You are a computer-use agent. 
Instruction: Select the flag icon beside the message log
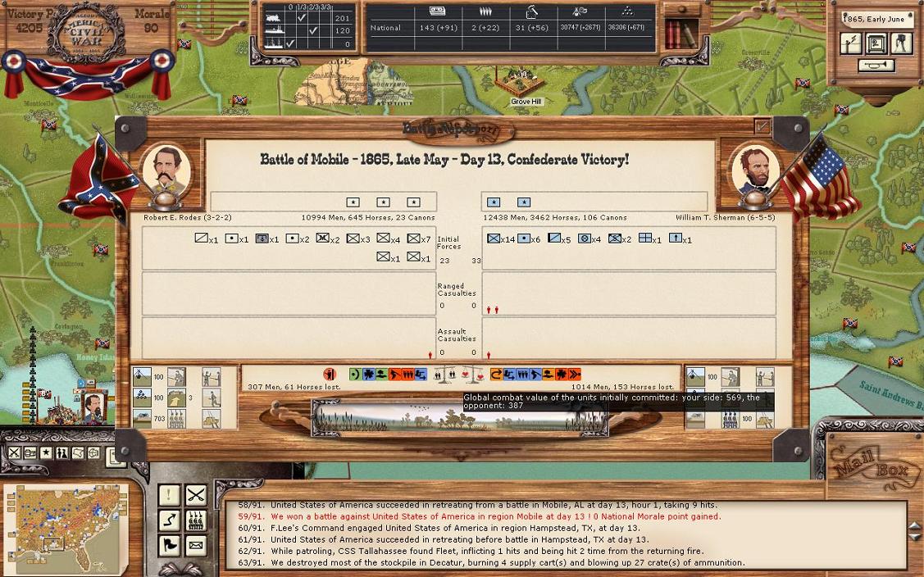[x=169, y=545]
